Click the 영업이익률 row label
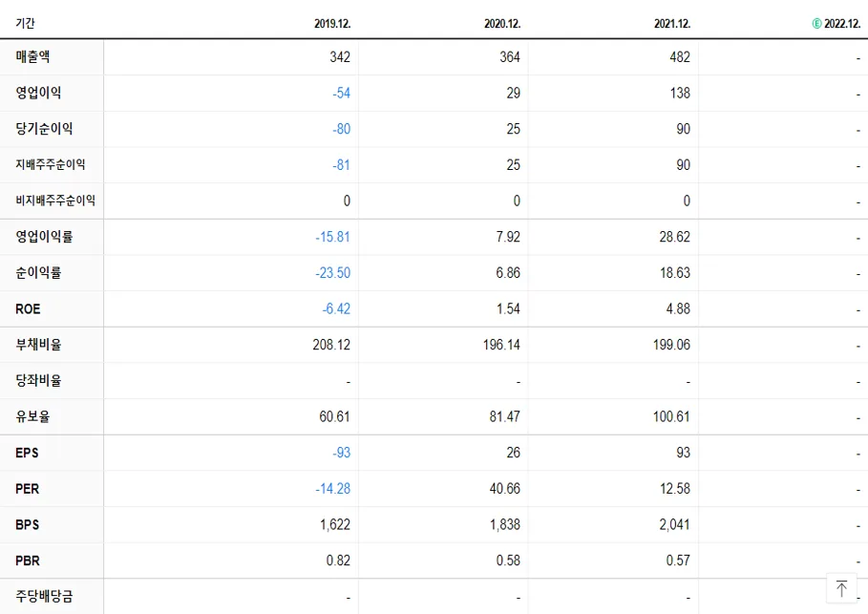This screenshot has width=868, height=614. 44,237
